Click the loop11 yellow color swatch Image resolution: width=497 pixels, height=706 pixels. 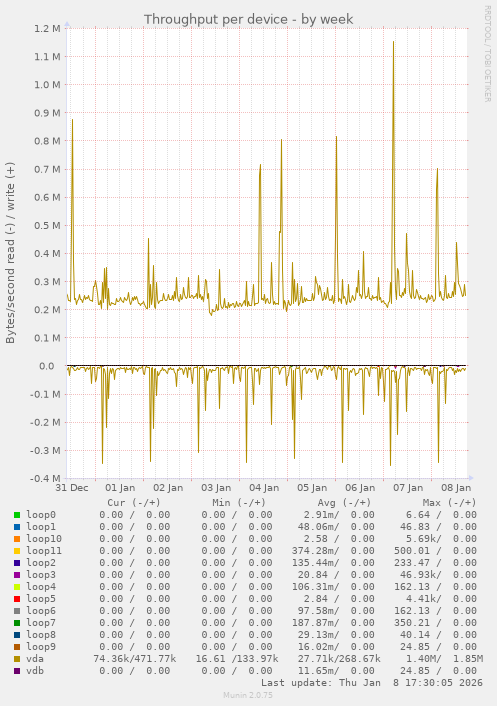[17, 551]
